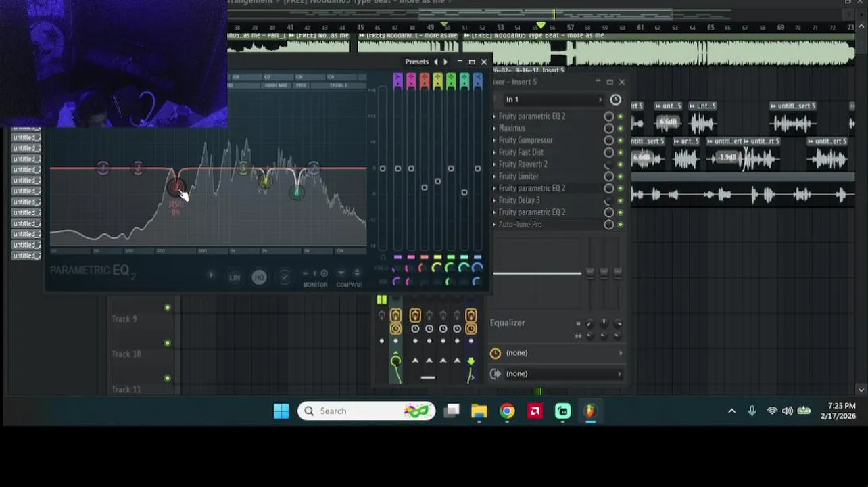Open Windows Start menu
The width and height of the screenshot is (868, 487).
(281, 411)
